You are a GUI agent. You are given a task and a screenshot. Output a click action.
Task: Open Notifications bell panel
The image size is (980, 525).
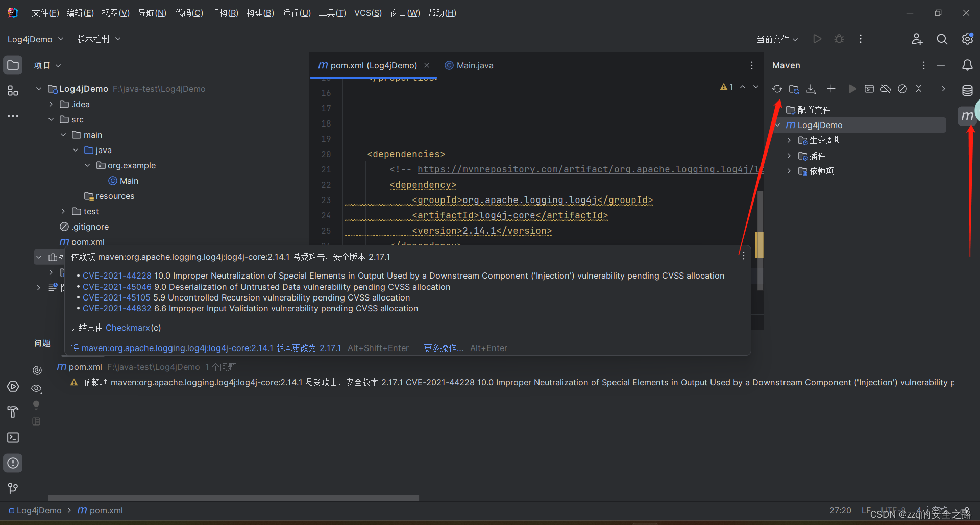tap(967, 65)
